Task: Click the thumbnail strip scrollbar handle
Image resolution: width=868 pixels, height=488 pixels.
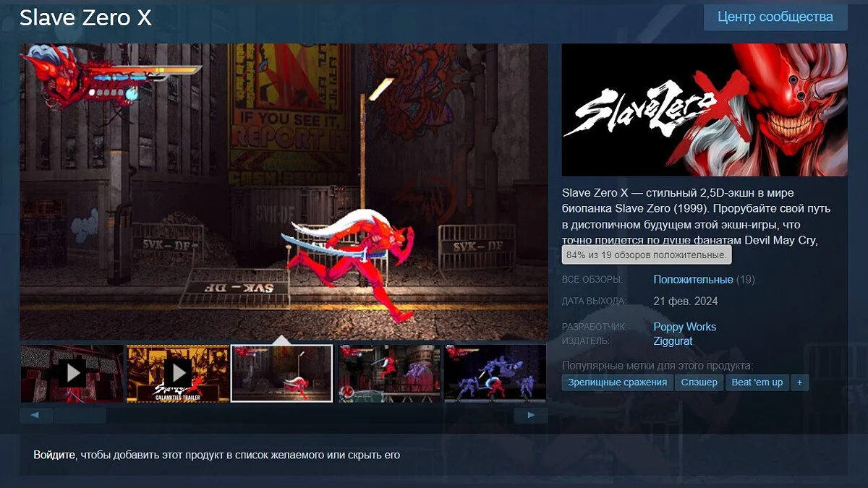Action: 80,416
